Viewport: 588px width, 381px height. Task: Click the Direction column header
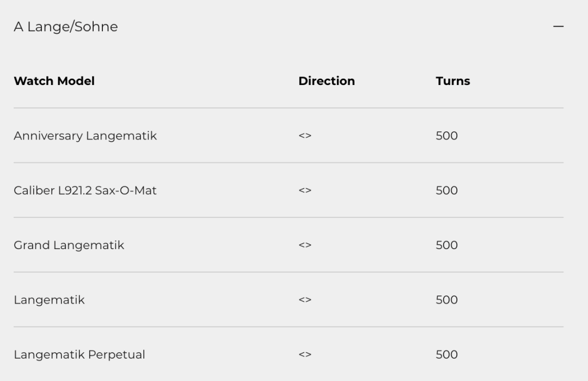(327, 81)
